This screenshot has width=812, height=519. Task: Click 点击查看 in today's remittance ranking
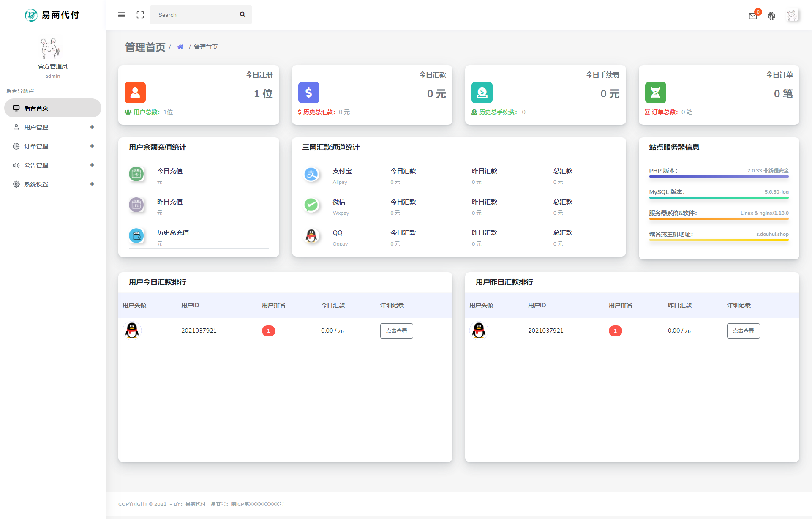click(396, 331)
